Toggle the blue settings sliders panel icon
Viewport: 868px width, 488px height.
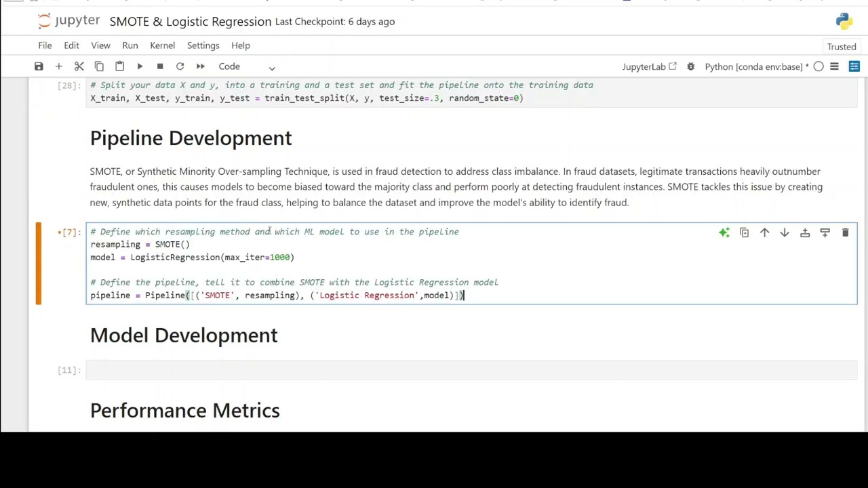point(854,66)
